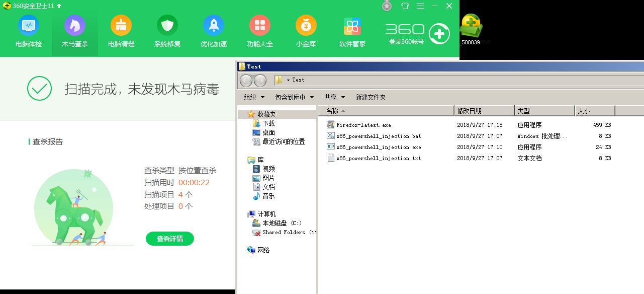Image resolution: width=644 pixels, height=294 pixels.
Task: Open 本地磁盘 (C:) drive
Action: 282,223
